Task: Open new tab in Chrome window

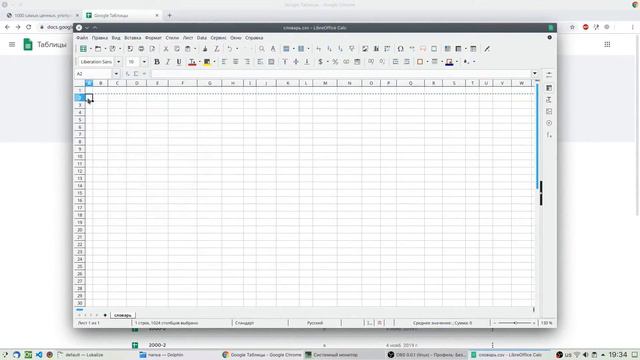Action: click(x=169, y=16)
